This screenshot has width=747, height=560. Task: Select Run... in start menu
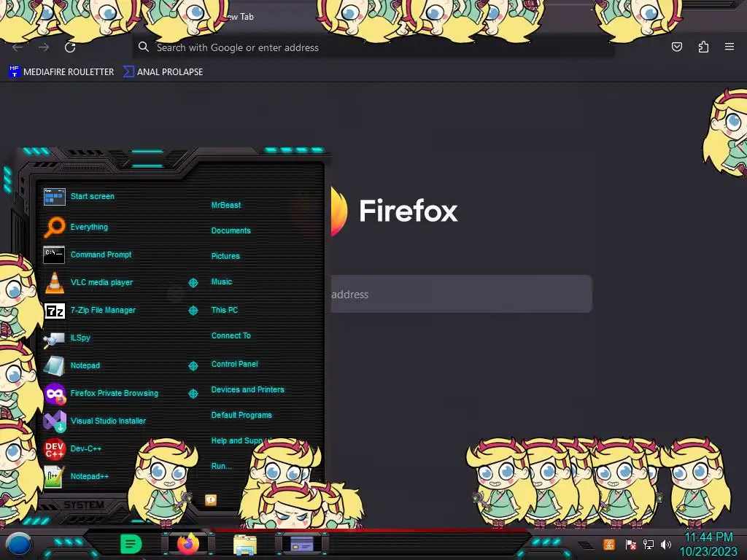[222, 466]
